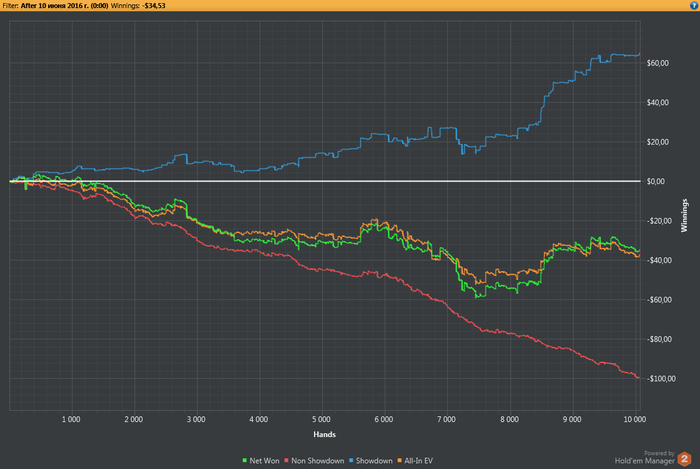Image resolution: width=700 pixels, height=469 pixels.
Task: Toggle the All-In EV series label
Action: pos(418,461)
